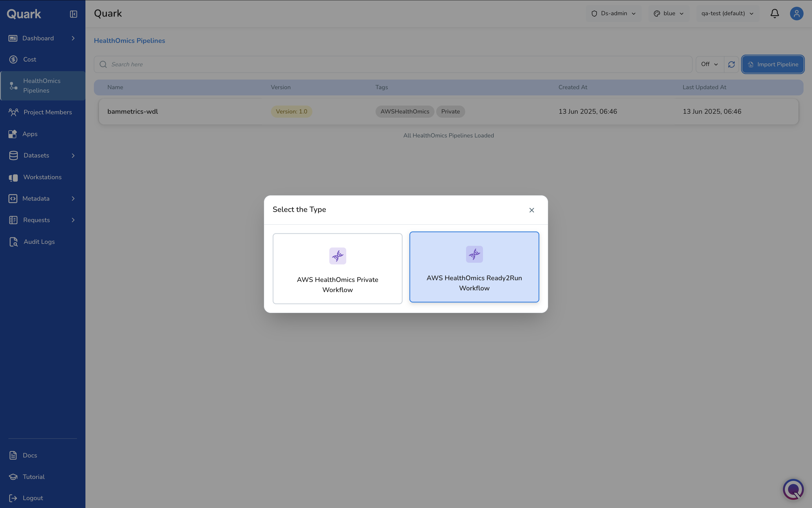Click the Import Pipeline button

coord(773,64)
